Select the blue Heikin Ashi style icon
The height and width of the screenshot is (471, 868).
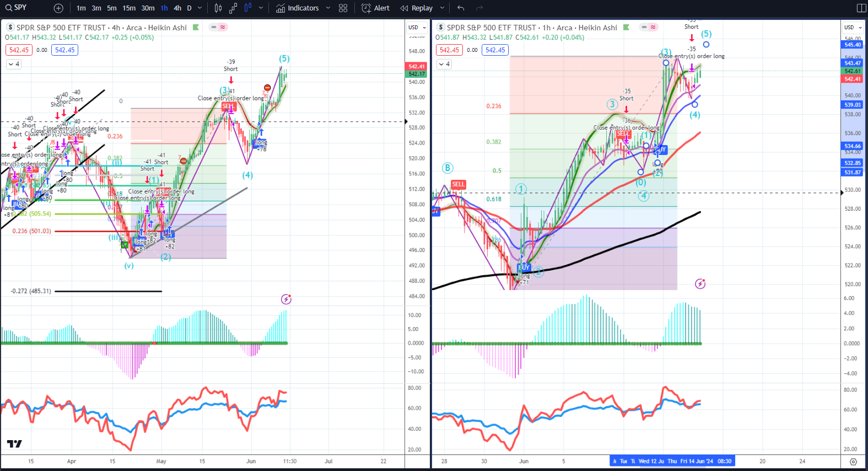click(x=248, y=8)
